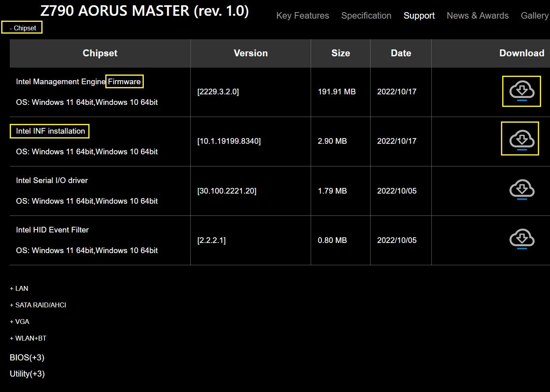The height and width of the screenshot is (392, 550).
Task: Download the Intel Serial I/O driver
Action: coord(522,190)
